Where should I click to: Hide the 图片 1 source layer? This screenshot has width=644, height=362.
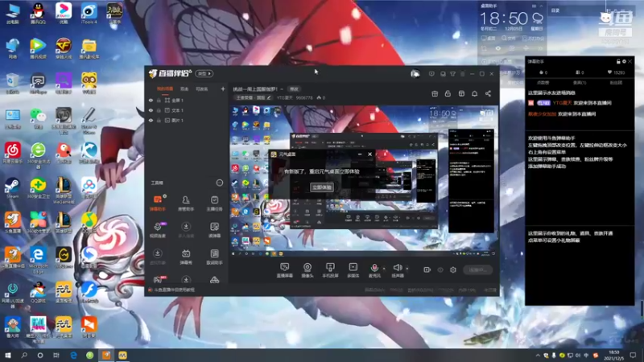coord(151,120)
